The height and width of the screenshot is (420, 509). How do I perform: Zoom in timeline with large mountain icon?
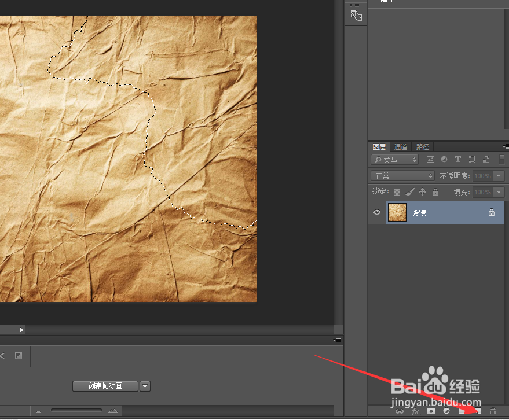click(113, 411)
